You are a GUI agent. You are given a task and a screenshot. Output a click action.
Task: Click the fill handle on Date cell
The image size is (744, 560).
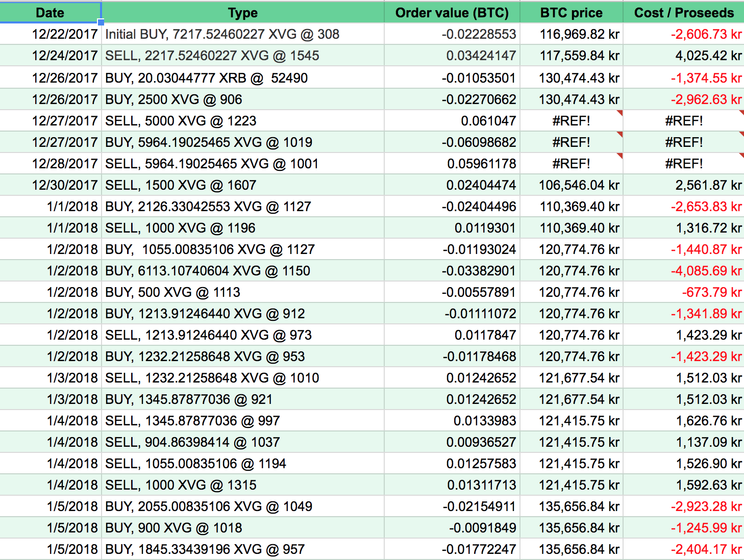(101, 22)
